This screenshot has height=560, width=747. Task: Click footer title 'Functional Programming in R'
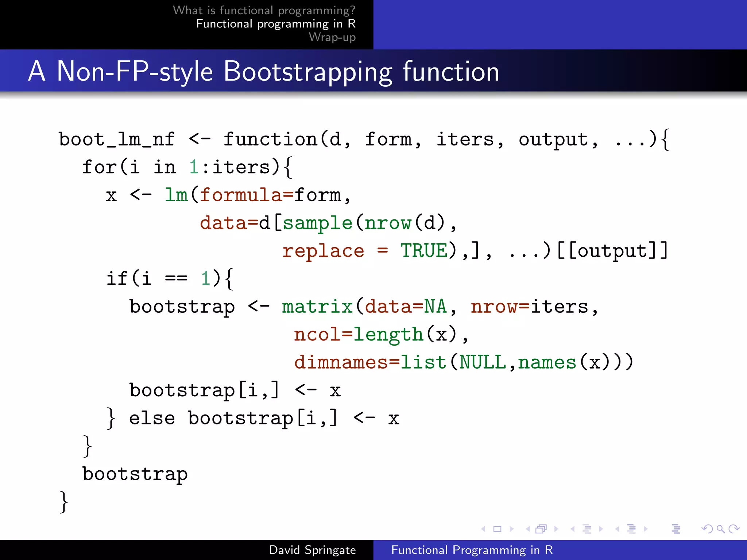pyautogui.click(x=472, y=550)
